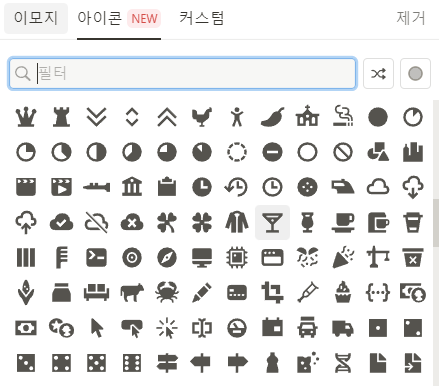
Task: Select the DNA helix icon
Action: tap(343, 363)
